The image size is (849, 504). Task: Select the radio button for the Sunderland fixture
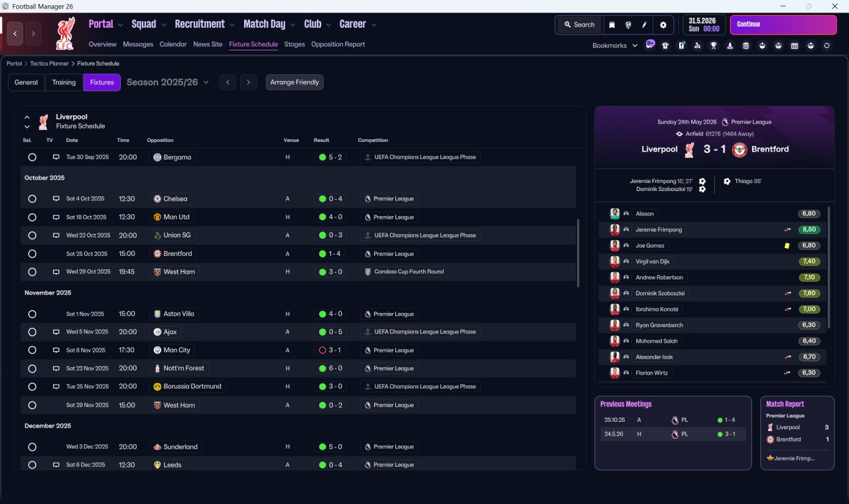click(32, 447)
